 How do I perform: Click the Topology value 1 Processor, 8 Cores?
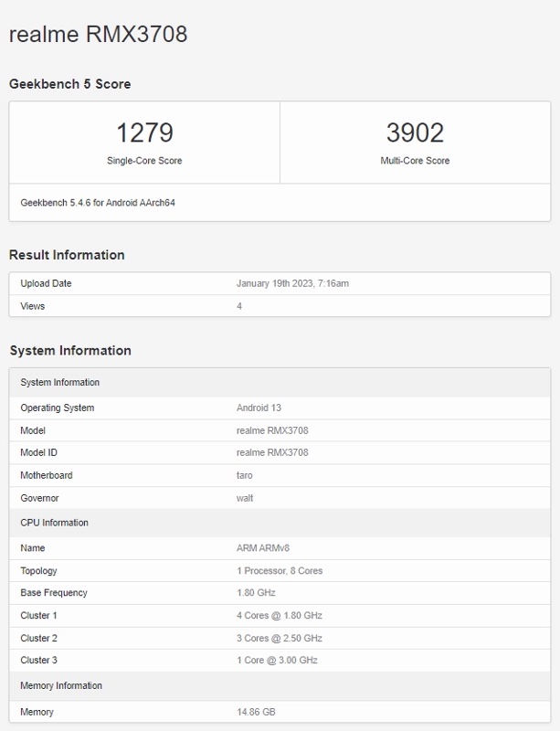point(280,571)
